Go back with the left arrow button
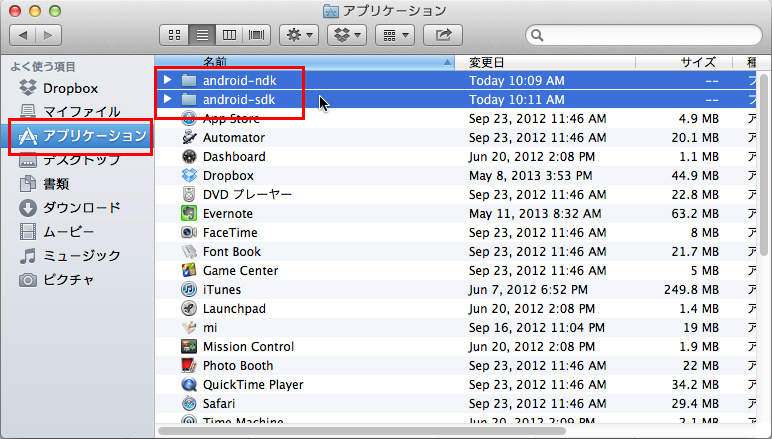Screen dimensions: 772x439 click(23, 35)
